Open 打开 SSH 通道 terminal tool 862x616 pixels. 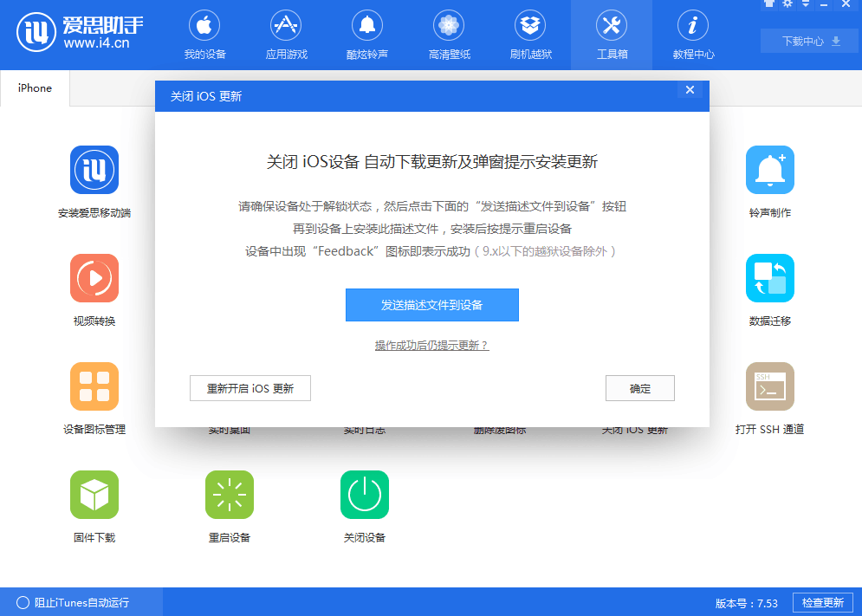pyautogui.click(x=769, y=386)
